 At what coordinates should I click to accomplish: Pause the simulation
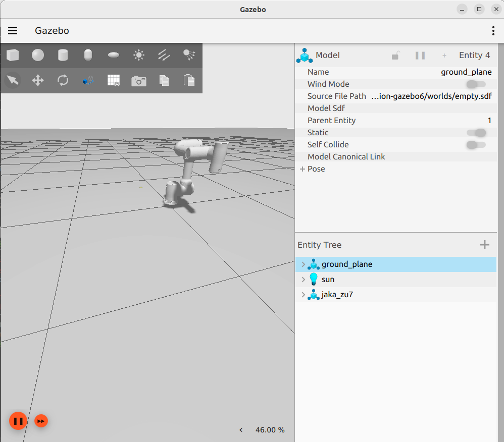point(18,421)
